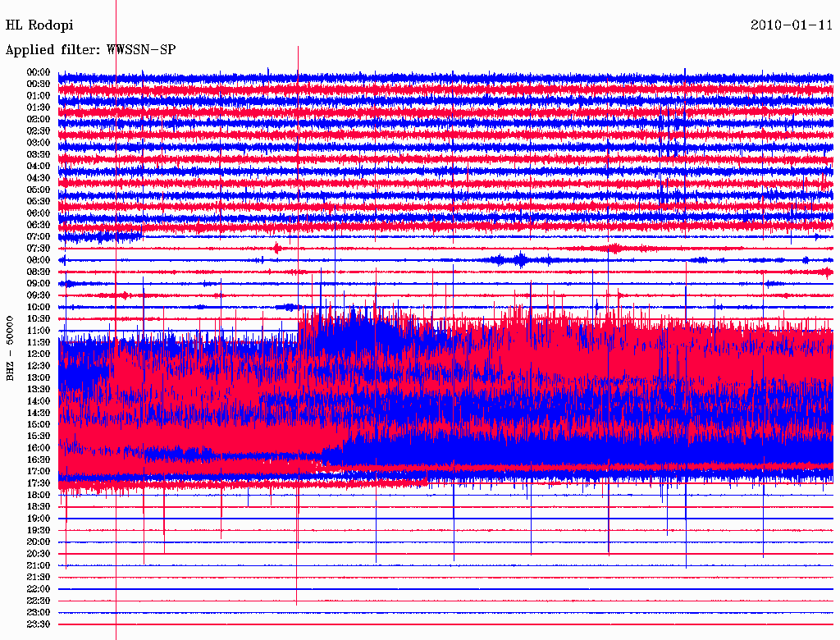Click the 18:00 time label
The image size is (840, 640).
tap(39, 495)
